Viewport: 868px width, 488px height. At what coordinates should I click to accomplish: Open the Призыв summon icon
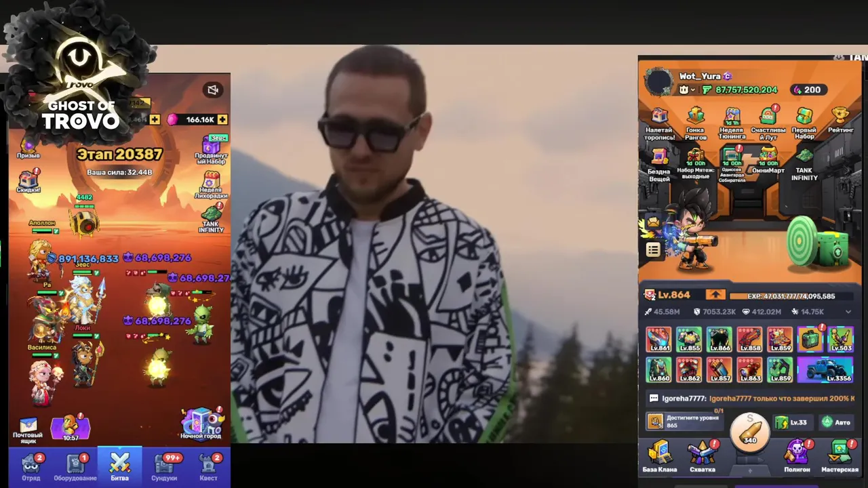click(x=28, y=148)
